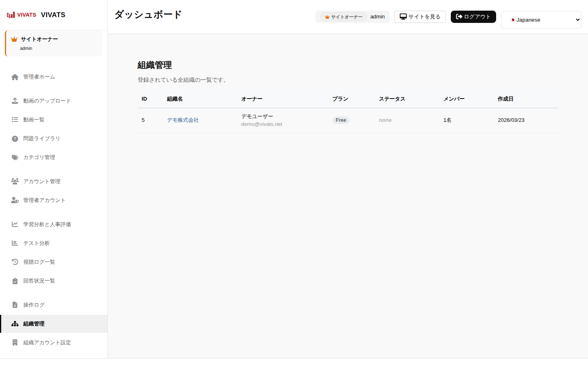The image size is (588, 368).
Task: Click the ID column header
Action: tap(144, 99)
